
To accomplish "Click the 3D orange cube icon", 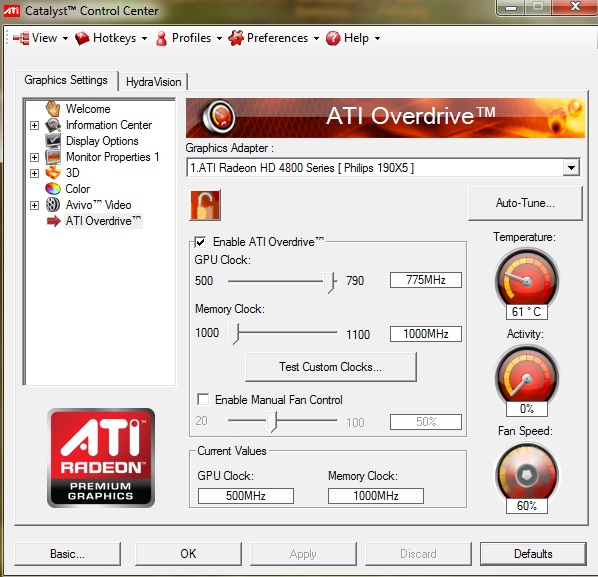I will click(53, 173).
